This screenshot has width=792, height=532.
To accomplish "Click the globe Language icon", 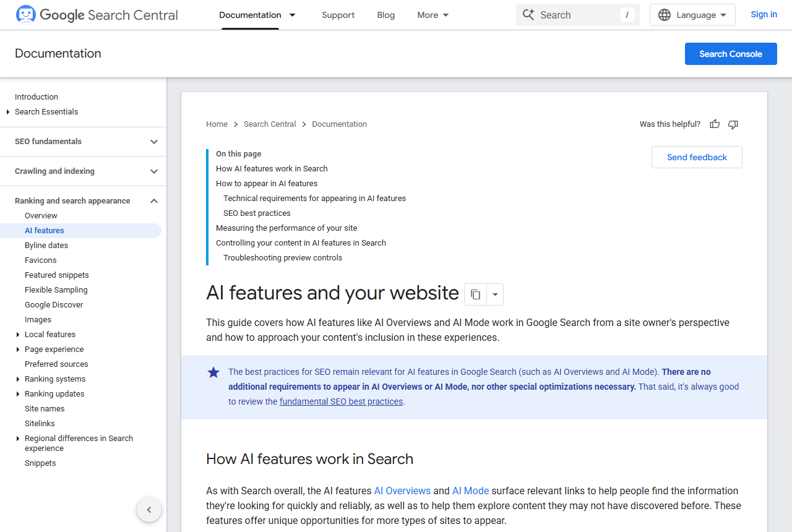I will pos(665,15).
